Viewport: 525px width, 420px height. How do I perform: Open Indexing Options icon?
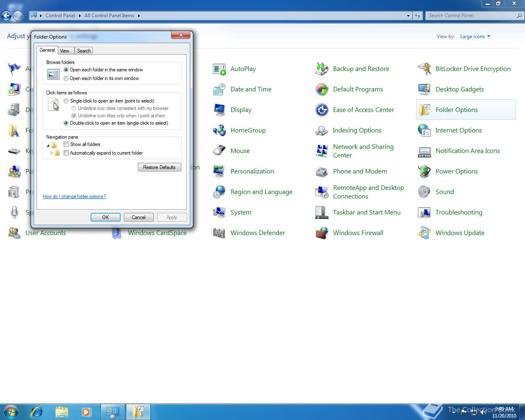click(x=322, y=130)
